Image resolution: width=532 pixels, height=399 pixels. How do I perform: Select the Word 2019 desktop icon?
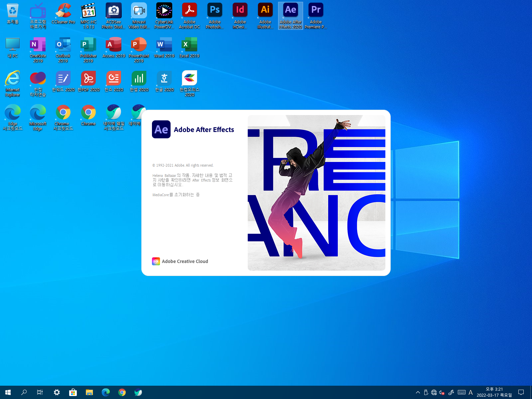164,48
